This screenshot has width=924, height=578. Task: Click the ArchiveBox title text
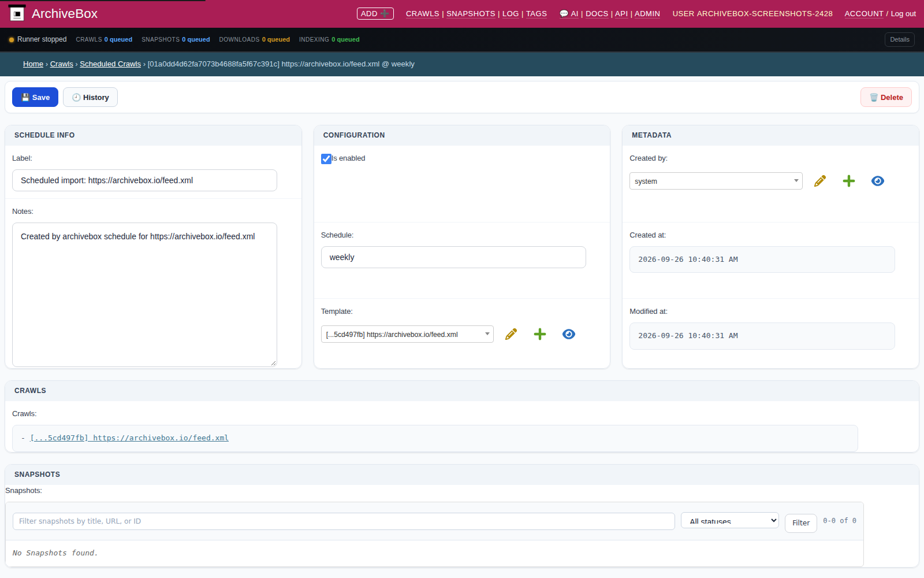[x=65, y=13]
